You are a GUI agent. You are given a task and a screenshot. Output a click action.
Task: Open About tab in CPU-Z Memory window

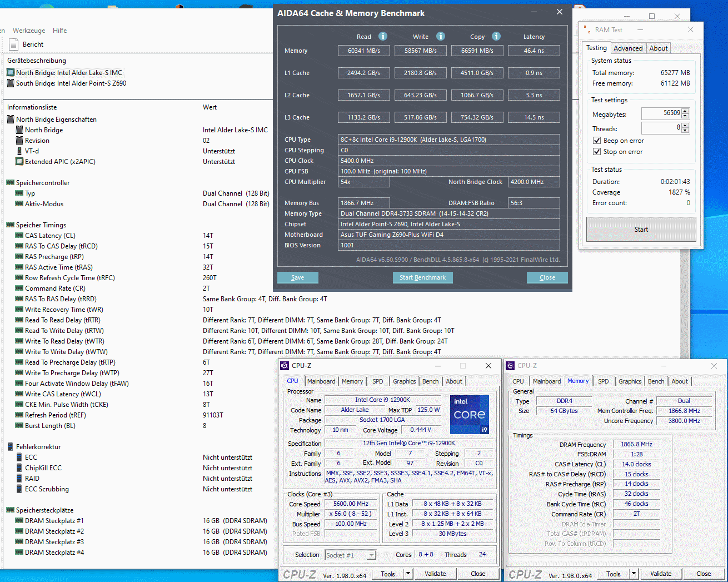point(680,381)
